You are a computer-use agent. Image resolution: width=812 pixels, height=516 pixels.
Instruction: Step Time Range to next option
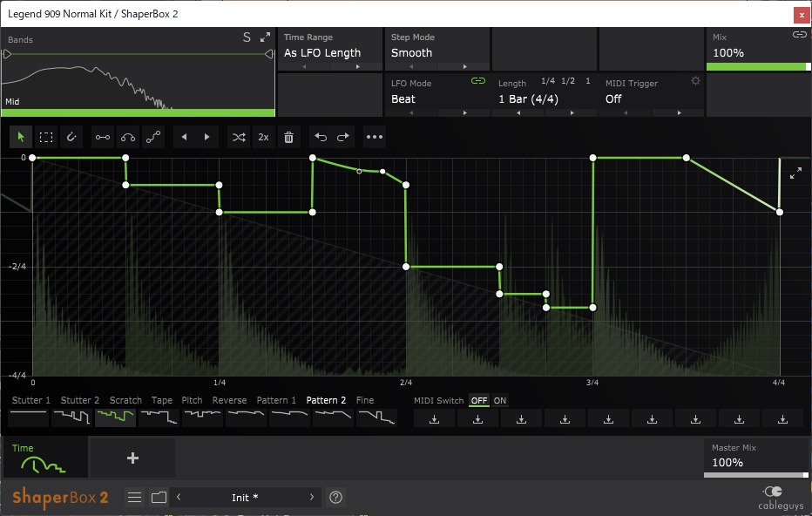point(357,67)
